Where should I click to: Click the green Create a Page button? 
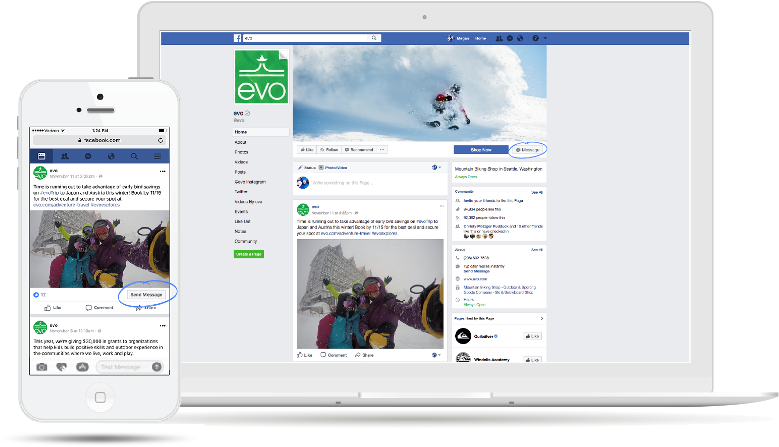(x=249, y=254)
